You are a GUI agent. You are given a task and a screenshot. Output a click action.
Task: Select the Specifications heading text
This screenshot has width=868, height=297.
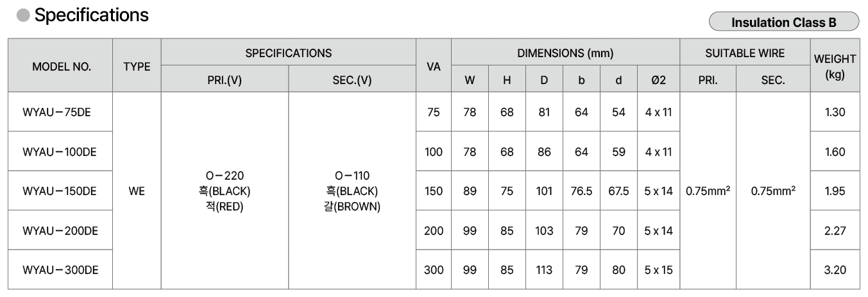(92, 15)
